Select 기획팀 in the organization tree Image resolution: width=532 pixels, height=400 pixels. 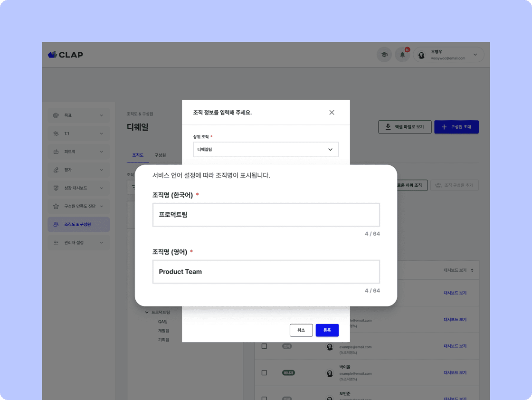click(163, 340)
